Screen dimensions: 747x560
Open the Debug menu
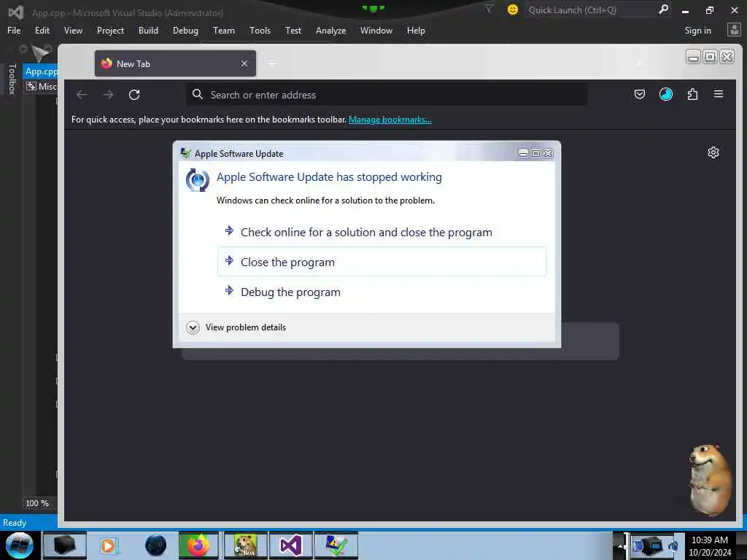[x=185, y=31]
